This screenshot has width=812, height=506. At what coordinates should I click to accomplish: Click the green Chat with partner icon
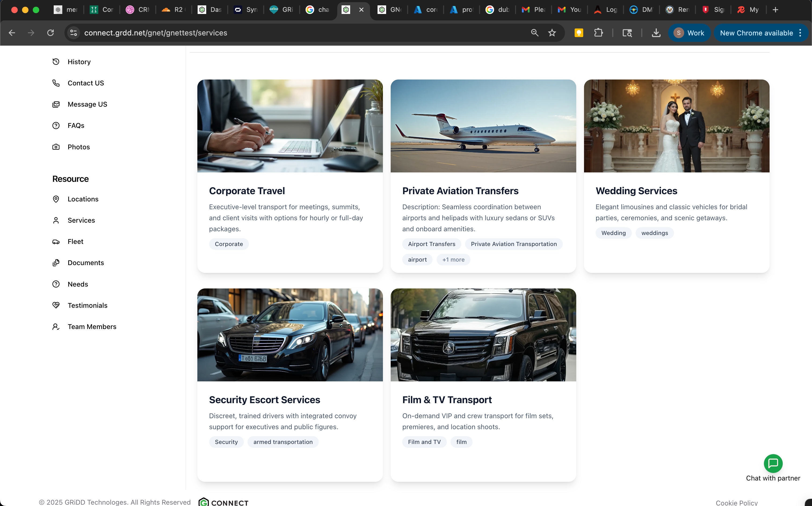(773, 464)
